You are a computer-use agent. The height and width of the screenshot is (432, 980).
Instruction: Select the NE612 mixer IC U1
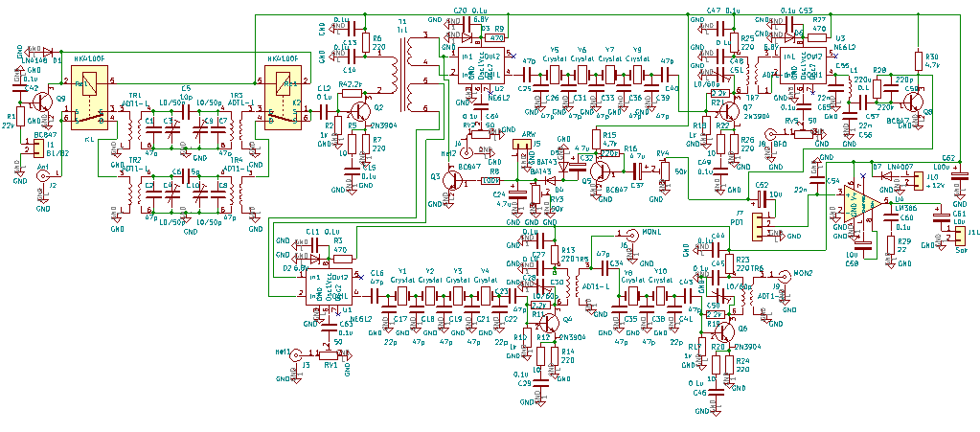(328, 287)
